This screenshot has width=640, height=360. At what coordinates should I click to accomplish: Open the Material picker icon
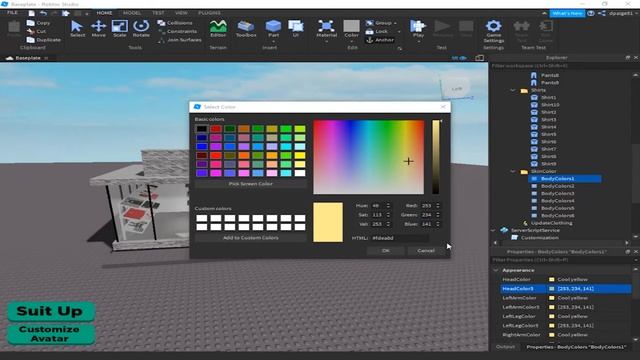point(326,27)
